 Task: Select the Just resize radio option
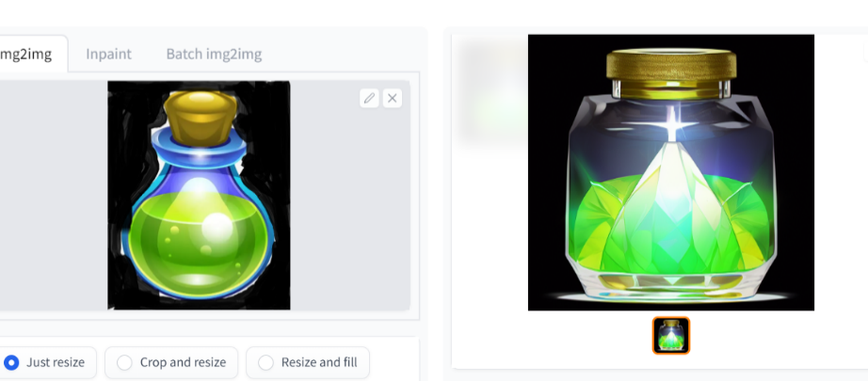pos(45,363)
